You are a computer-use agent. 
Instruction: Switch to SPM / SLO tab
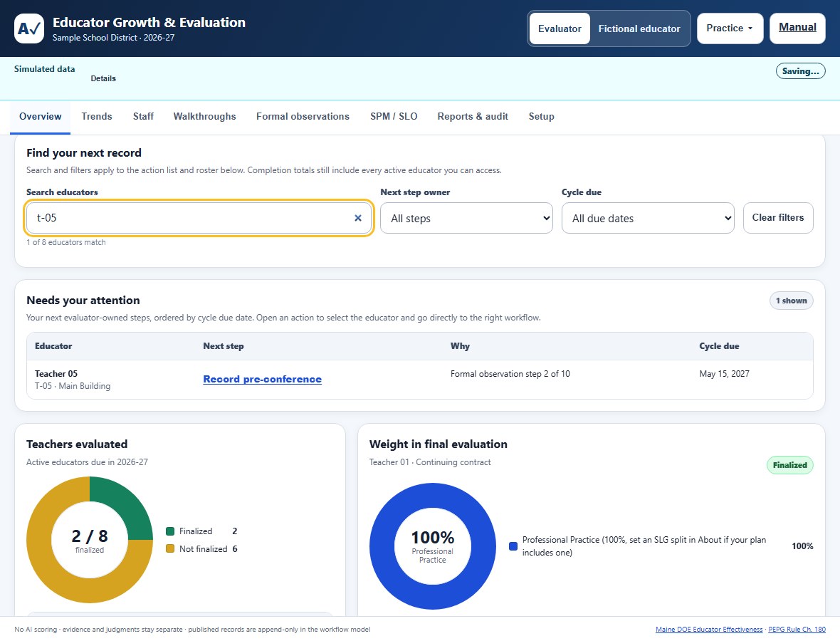[x=394, y=116]
